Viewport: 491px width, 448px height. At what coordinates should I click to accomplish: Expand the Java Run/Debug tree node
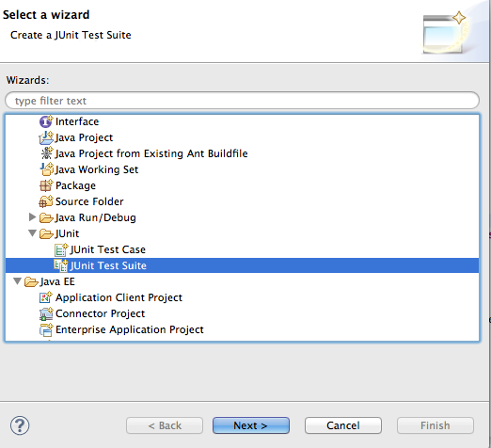(32, 216)
